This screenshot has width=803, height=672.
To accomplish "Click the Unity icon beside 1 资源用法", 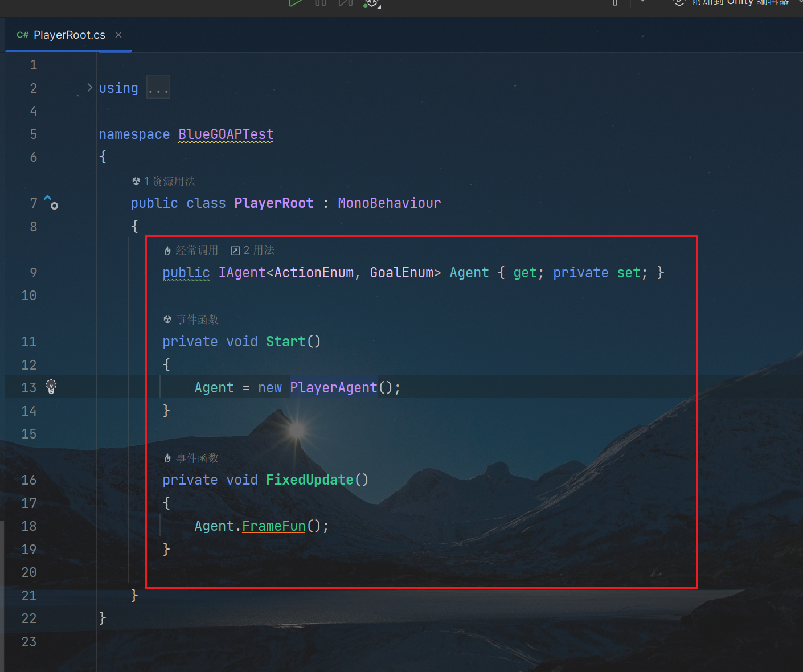I will click(x=136, y=181).
